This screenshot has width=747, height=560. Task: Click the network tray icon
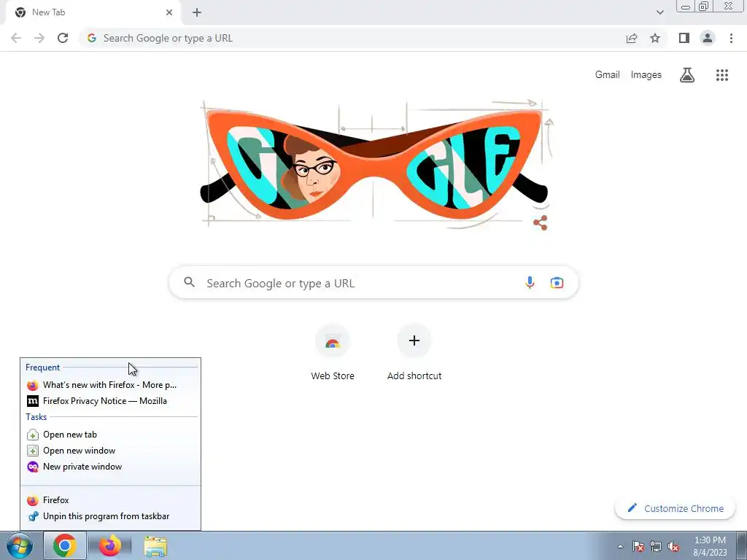pyautogui.click(x=656, y=546)
